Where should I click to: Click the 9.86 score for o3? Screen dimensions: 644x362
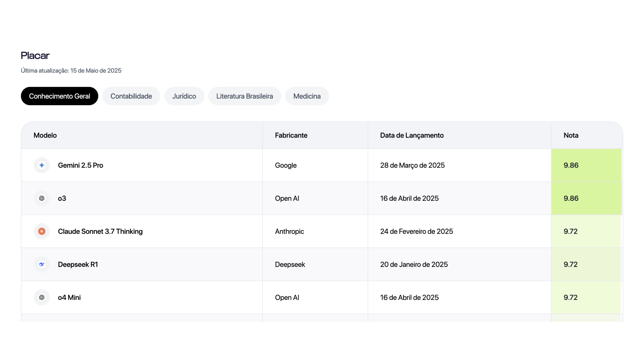point(571,198)
